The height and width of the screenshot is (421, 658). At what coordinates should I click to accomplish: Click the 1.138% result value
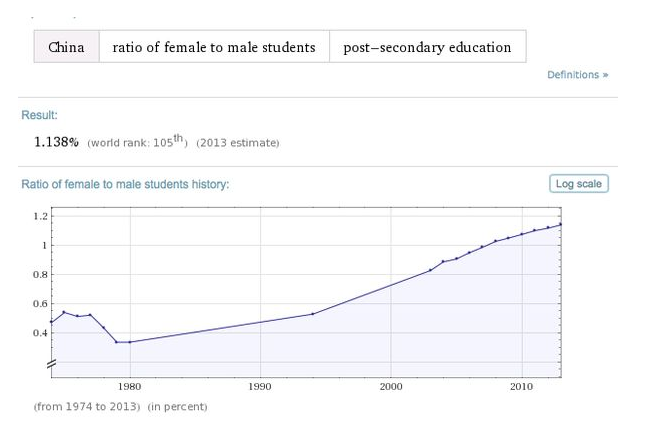coord(57,142)
